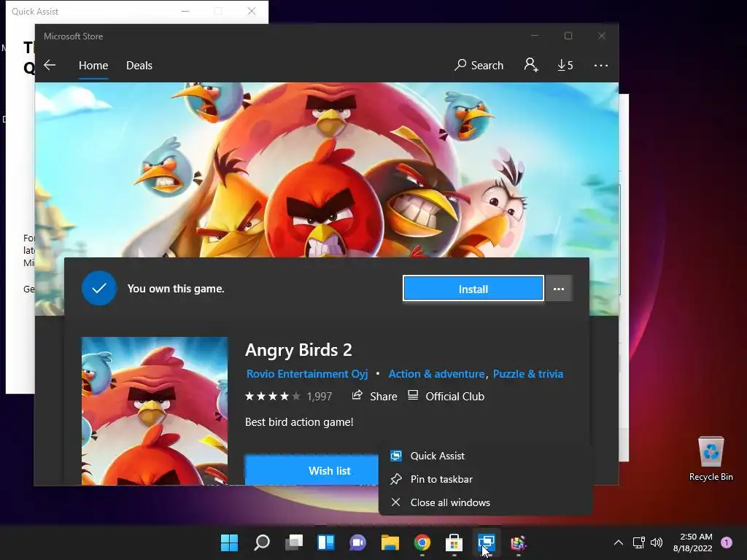Open Microsoft Store taskbar icon
The height and width of the screenshot is (560, 747).
click(454, 542)
